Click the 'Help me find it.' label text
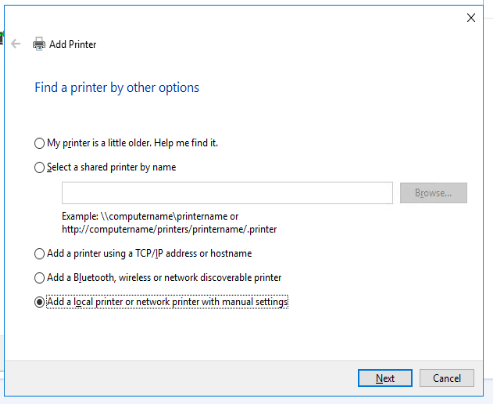The image size is (493, 404). coord(186,143)
